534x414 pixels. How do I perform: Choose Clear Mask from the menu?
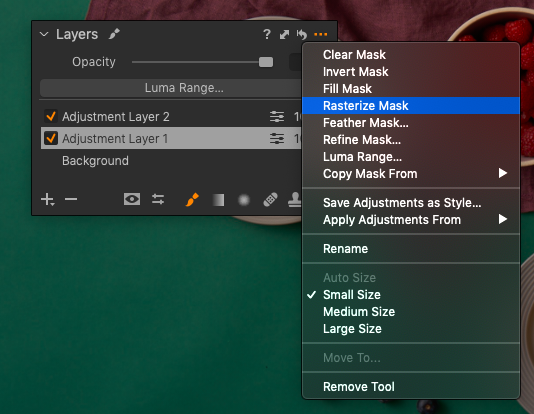(411, 54)
